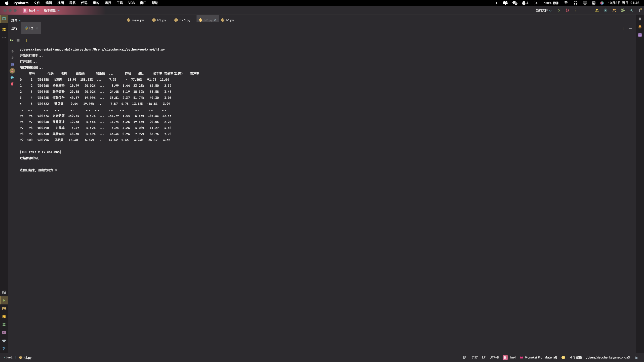This screenshot has height=362, width=644.
Task: Open the Python Console tool window
Action: 4,308
